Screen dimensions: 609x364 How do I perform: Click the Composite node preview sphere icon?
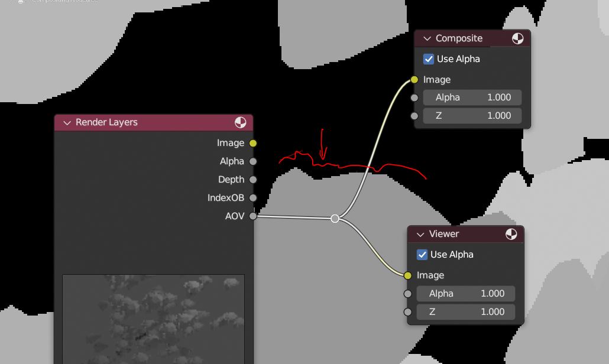click(517, 38)
